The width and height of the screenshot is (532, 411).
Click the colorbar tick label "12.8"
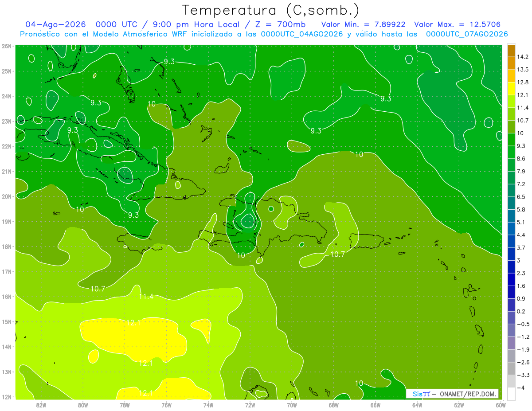523,82
